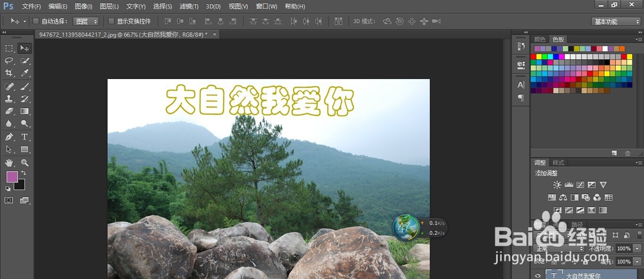Select the Eyedropper tool
The height and width of the screenshot is (279, 644).
click(x=24, y=73)
